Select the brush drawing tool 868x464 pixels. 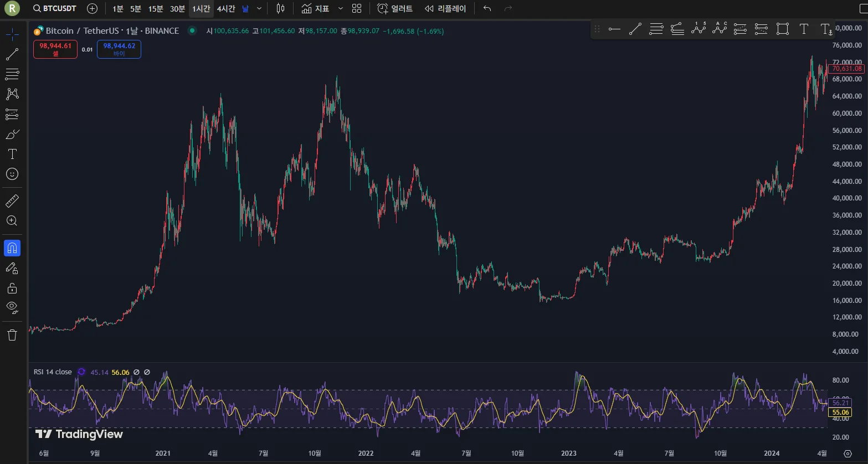12,135
